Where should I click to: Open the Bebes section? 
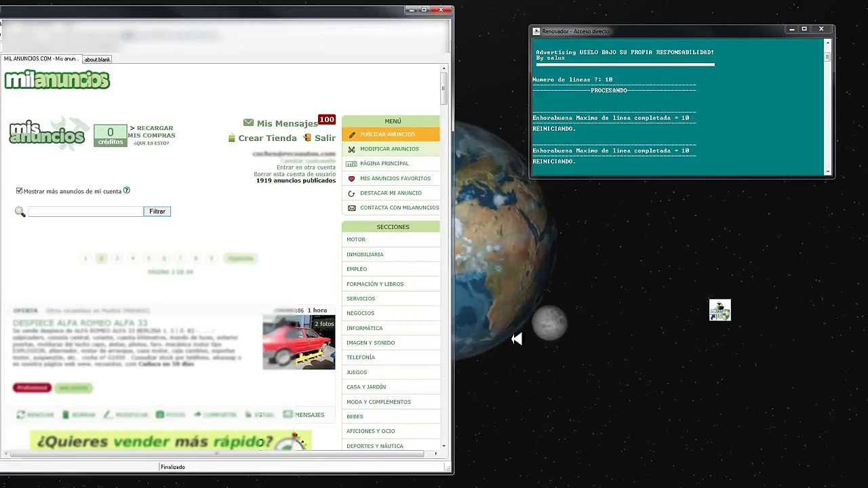pyautogui.click(x=391, y=416)
